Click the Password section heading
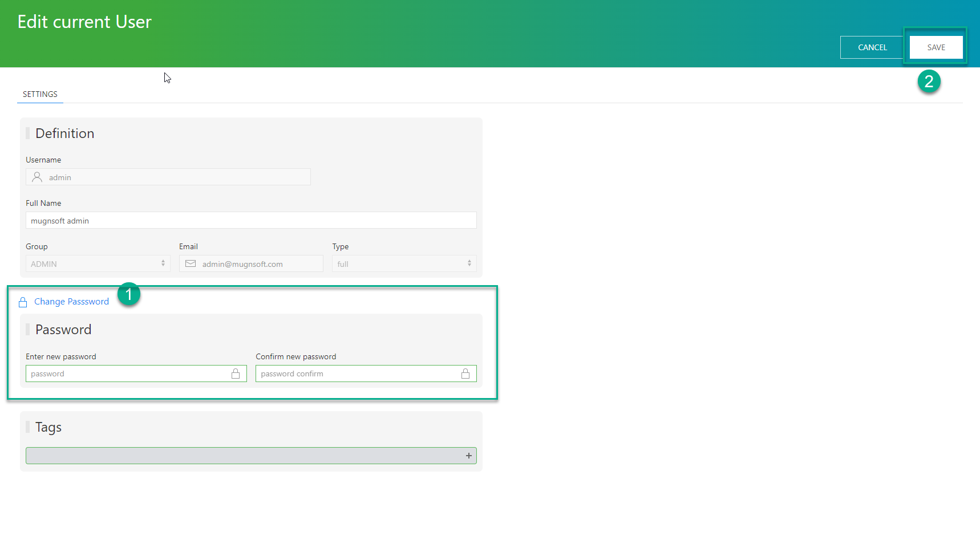The height and width of the screenshot is (556, 980). point(63,330)
